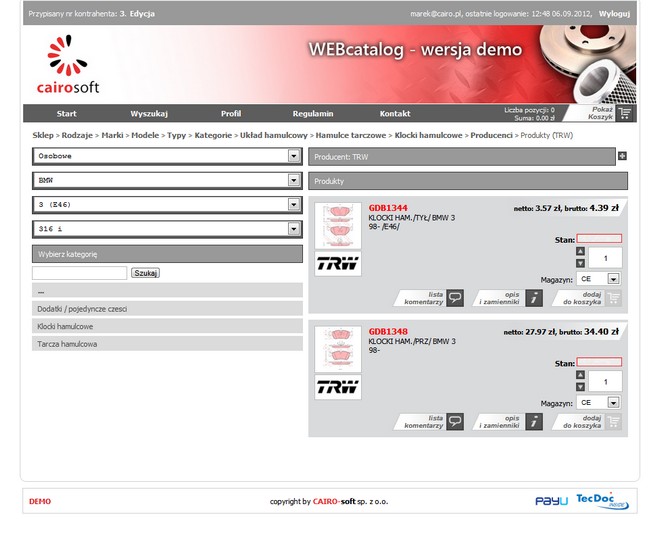
Task: Open the Regulamin menu item
Action: 313,113
